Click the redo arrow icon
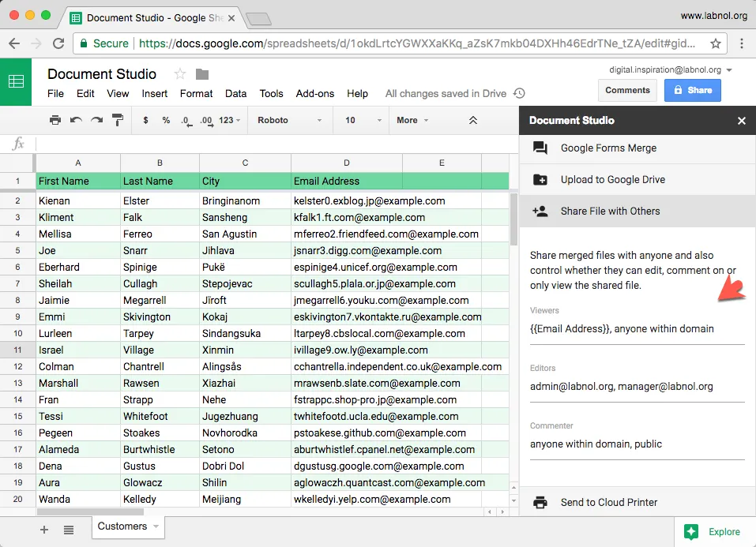This screenshot has width=756, height=547. coord(96,120)
